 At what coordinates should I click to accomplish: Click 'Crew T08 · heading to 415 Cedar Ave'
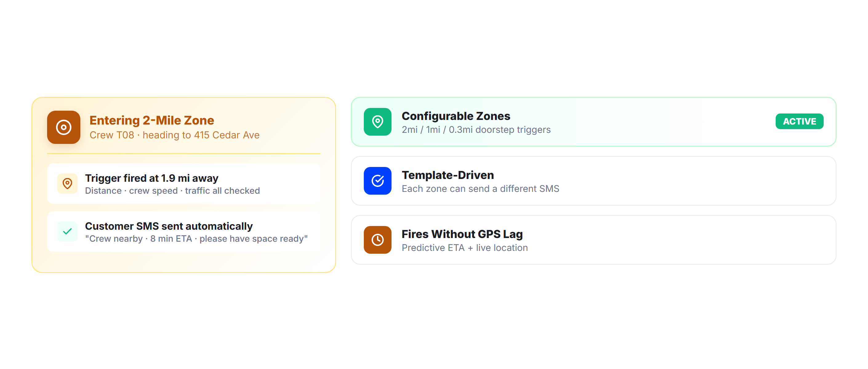175,135
